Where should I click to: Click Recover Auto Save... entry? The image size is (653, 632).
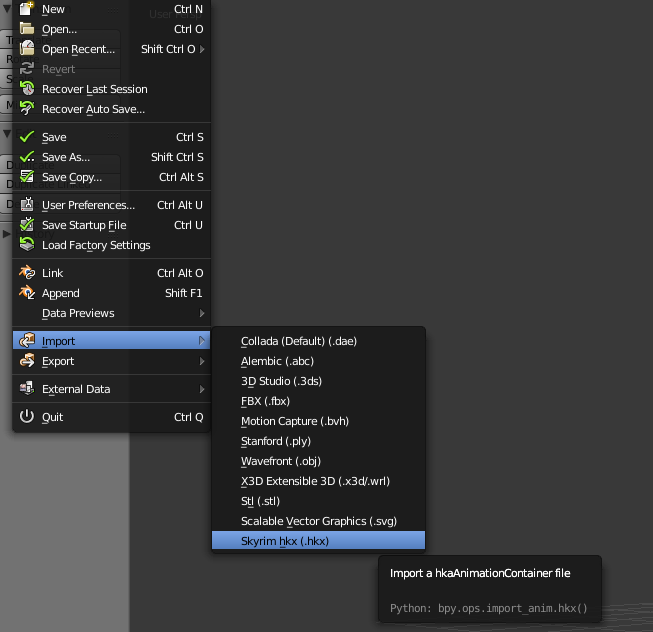pyautogui.click(x=112, y=109)
